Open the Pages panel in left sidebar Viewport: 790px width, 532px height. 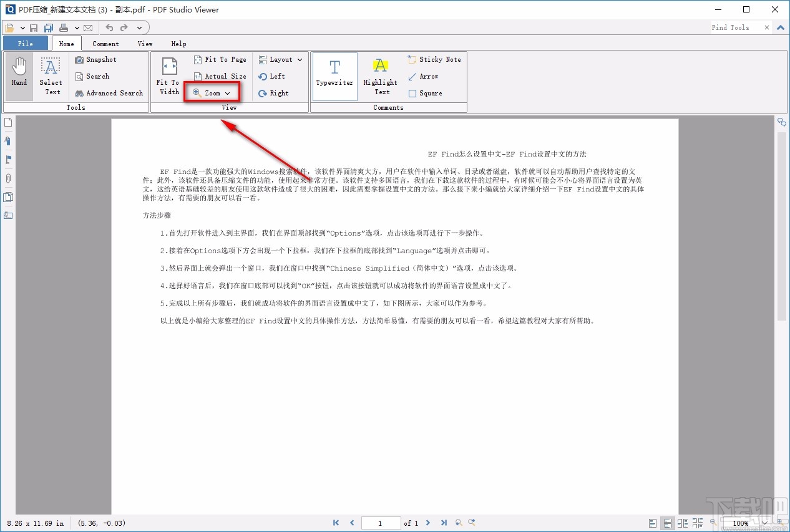(x=8, y=122)
